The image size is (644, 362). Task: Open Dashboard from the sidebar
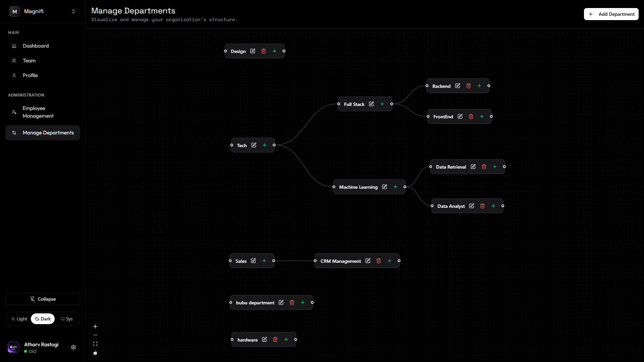(36, 46)
